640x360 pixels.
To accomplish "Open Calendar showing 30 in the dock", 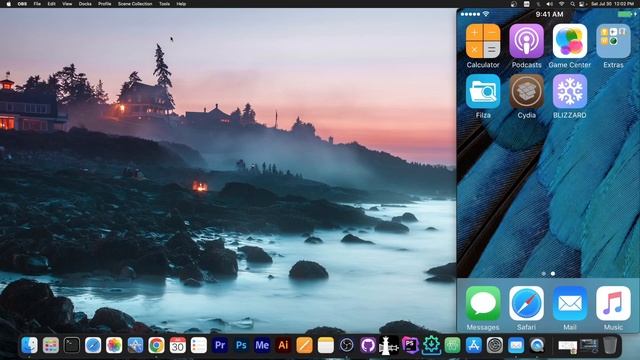I will tap(178, 345).
